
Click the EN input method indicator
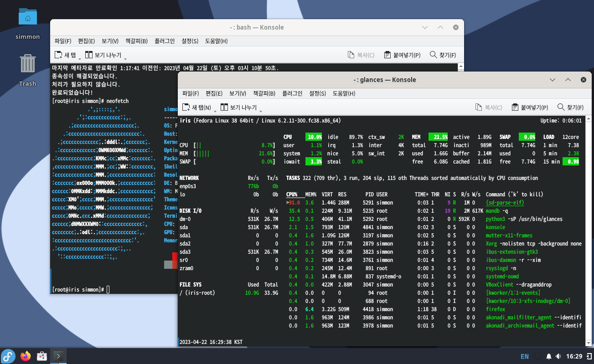(x=525, y=356)
